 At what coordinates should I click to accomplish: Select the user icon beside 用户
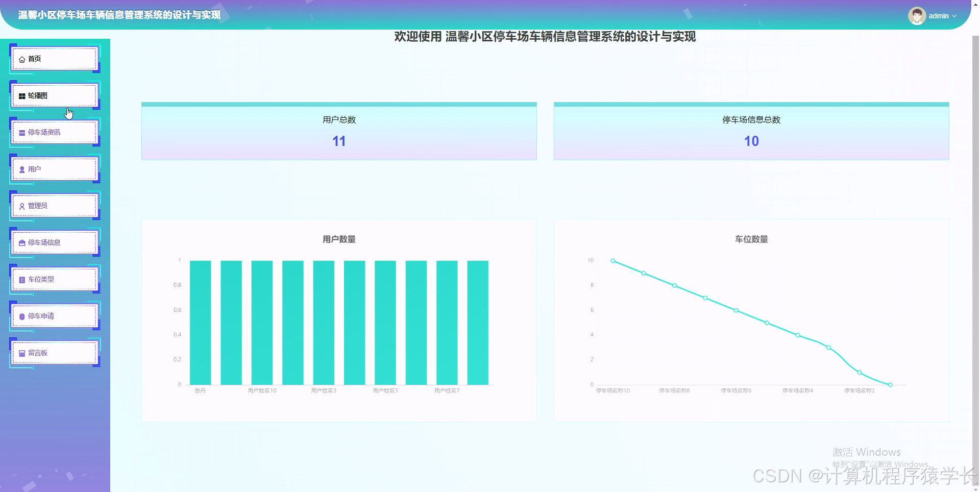pos(22,169)
